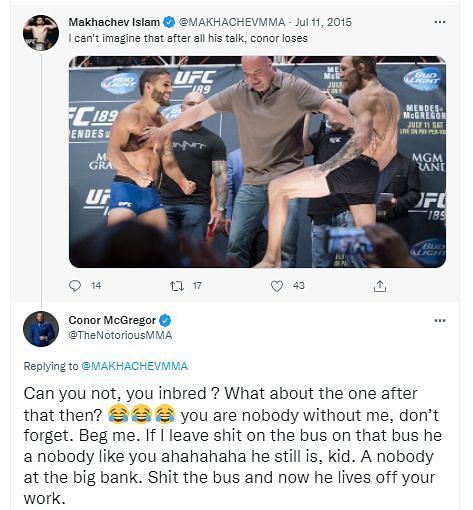Click Conor McGregor's verified badge
The width and height of the screenshot is (473, 510).
165,320
